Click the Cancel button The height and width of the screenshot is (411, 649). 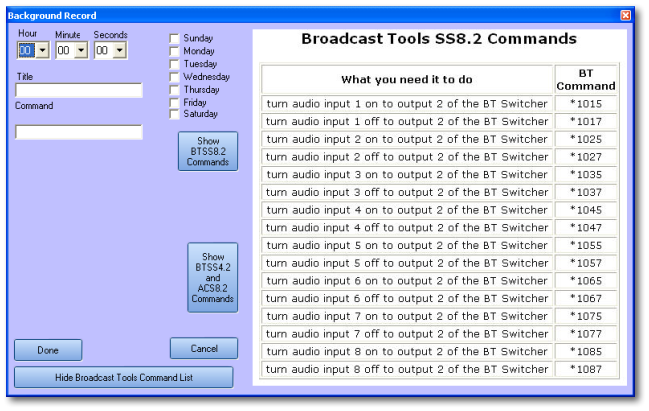204,349
